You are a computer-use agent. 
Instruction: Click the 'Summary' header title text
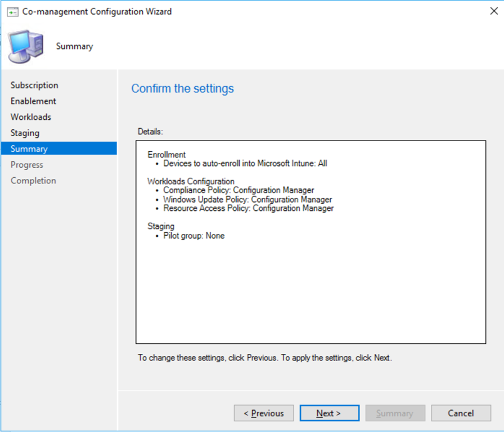click(x=75, y=46)
